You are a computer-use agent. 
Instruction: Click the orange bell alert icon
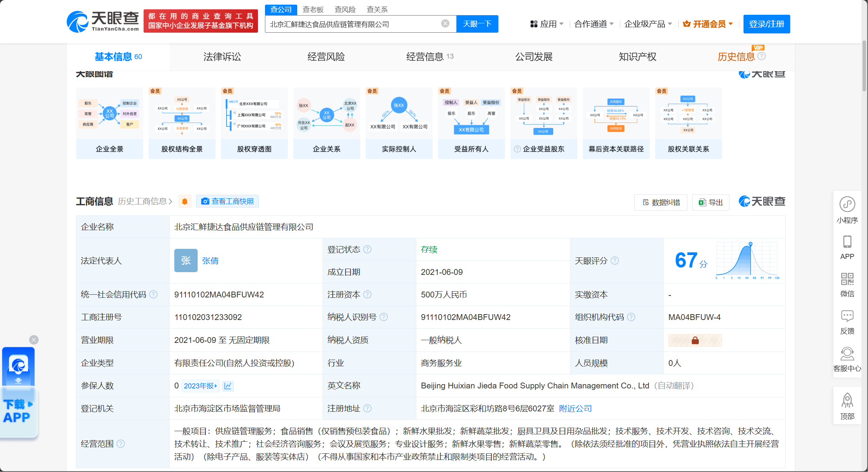185,201
